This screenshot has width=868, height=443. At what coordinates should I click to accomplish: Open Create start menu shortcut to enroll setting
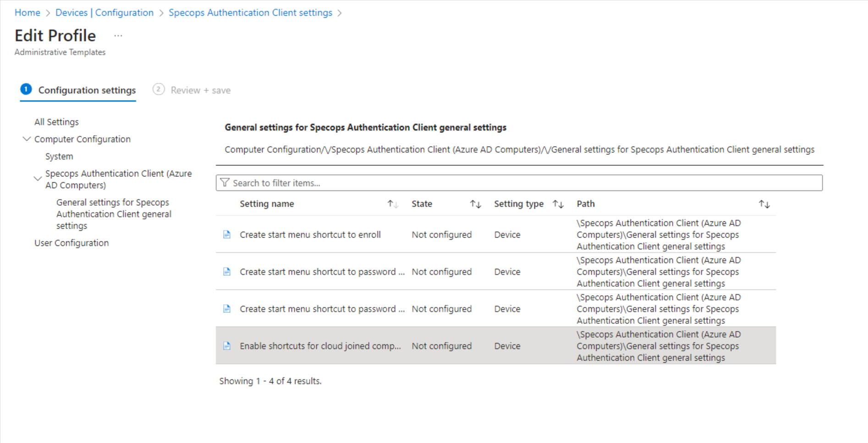click(310, 235)
